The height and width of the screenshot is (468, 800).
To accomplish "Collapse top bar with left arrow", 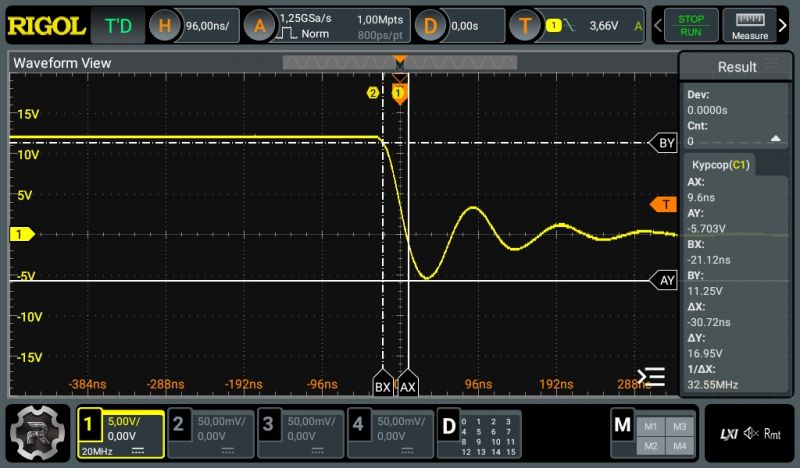I will point(659,25).
